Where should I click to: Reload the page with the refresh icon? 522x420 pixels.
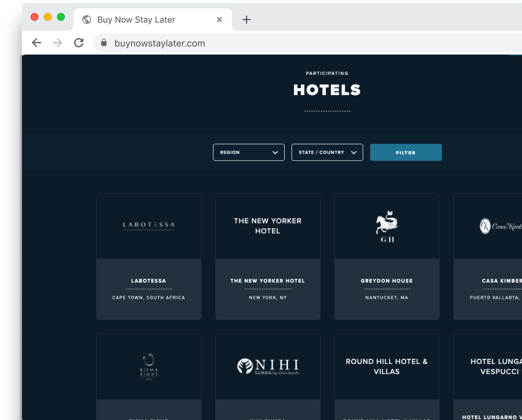pyautogui.click(x=79, y=43)
